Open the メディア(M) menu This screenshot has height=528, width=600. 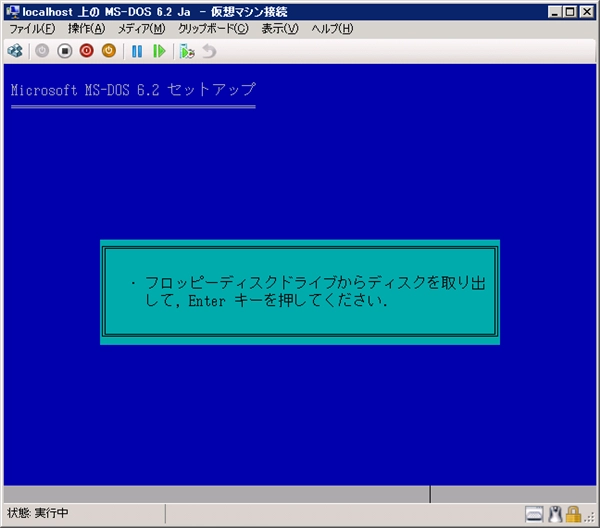141,29
